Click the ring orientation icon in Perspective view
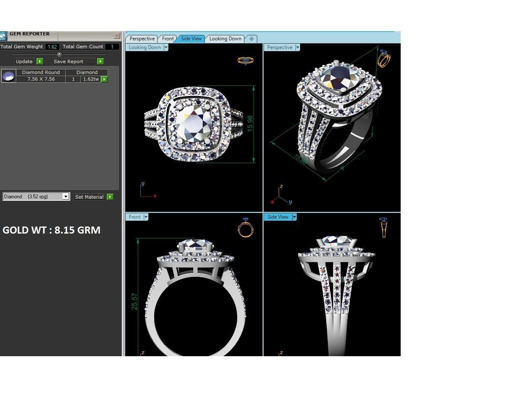 [384, 59]
